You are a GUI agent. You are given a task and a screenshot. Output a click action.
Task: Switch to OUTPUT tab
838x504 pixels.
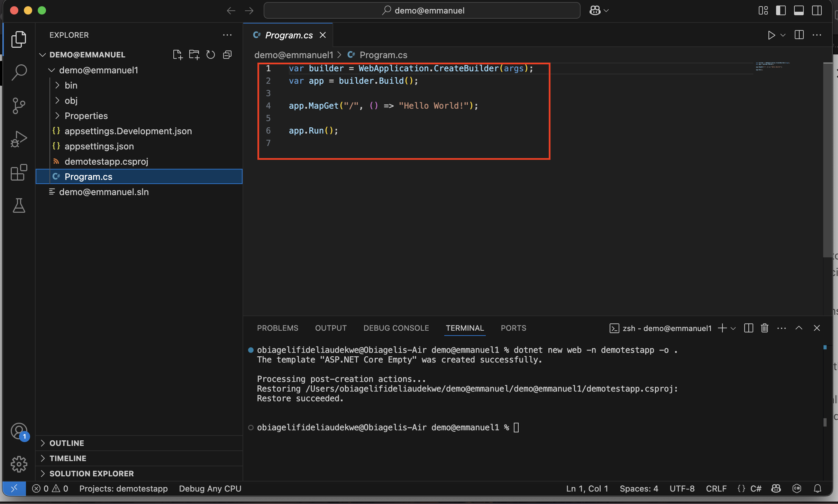coord(331,328)
